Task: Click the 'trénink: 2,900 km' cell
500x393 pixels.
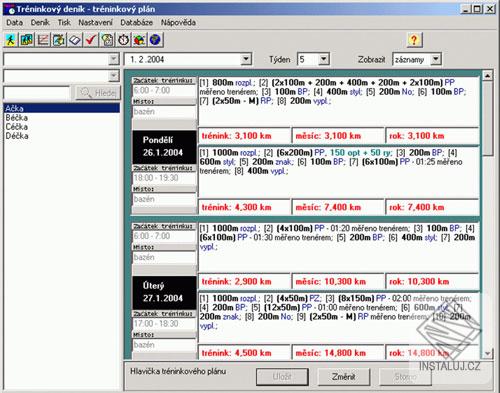Action: pos(245,282)
